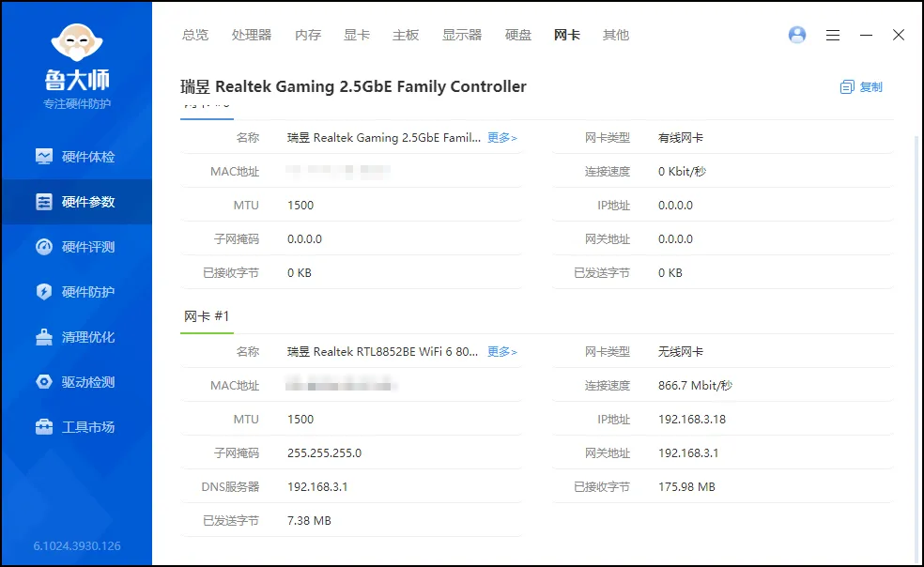Viewport: 924px width, 567px height.
Task: Open the hamburger main menu
Action: coord(833,36)
